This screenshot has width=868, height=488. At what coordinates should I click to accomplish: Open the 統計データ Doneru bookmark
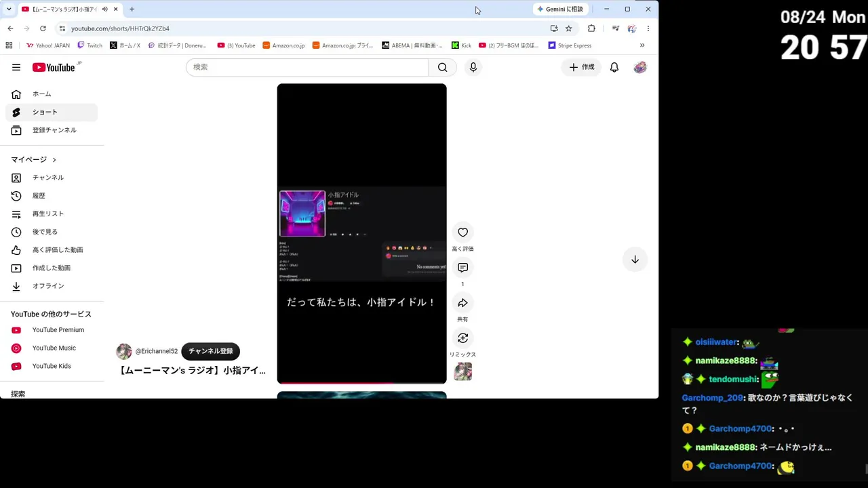pyautogui.click(x=178, y=45)
